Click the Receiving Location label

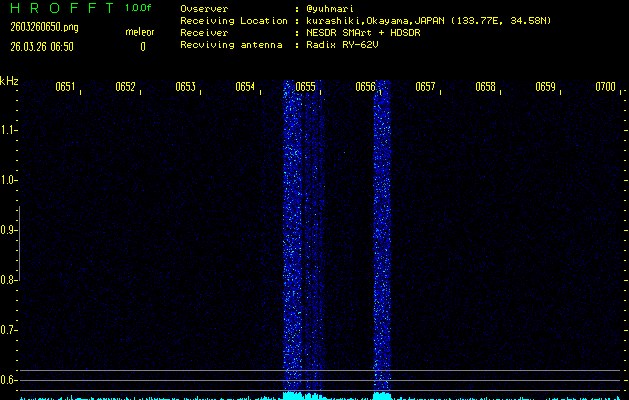coord(234,21)
